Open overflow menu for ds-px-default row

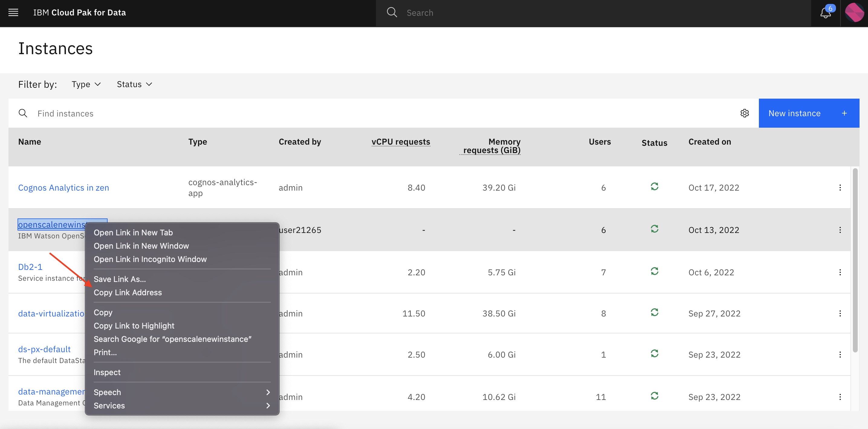click(x=840, y=355)
